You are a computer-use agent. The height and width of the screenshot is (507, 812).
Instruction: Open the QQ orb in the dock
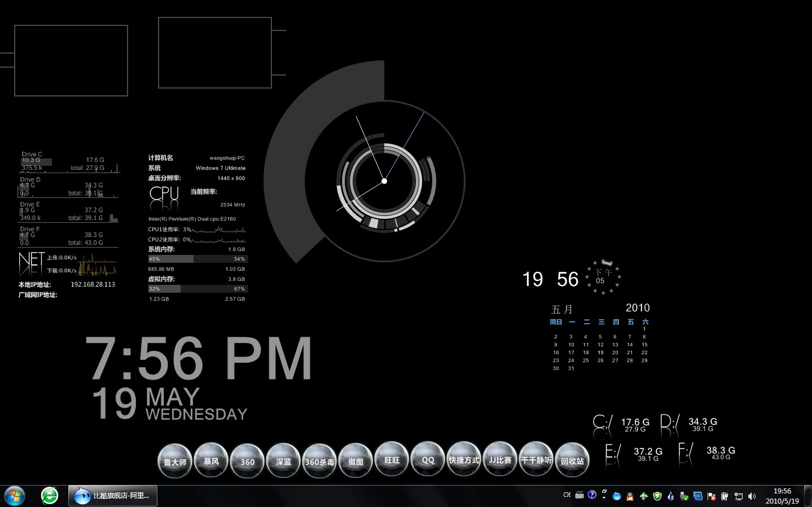click(x=428, y=459)
